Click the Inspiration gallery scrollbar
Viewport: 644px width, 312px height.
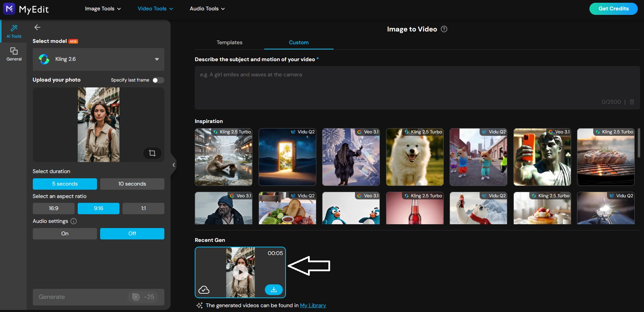click(x=639, y=143)
